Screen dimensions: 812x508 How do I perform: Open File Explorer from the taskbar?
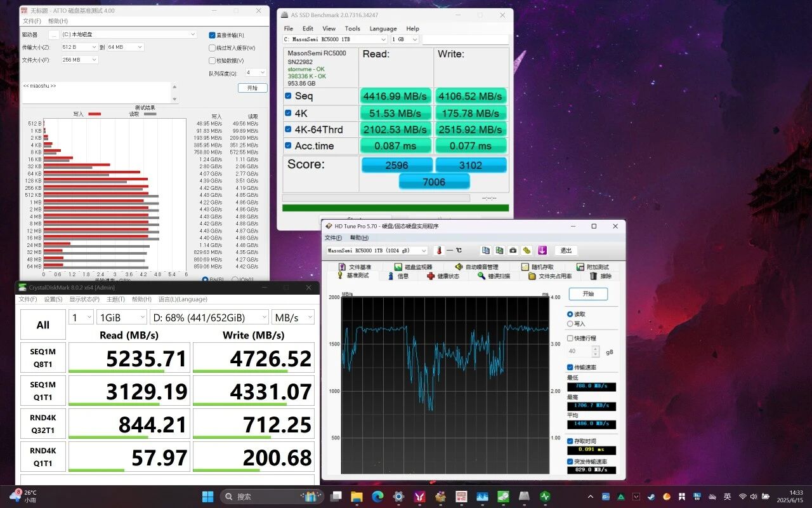click(x=357, y=496)
